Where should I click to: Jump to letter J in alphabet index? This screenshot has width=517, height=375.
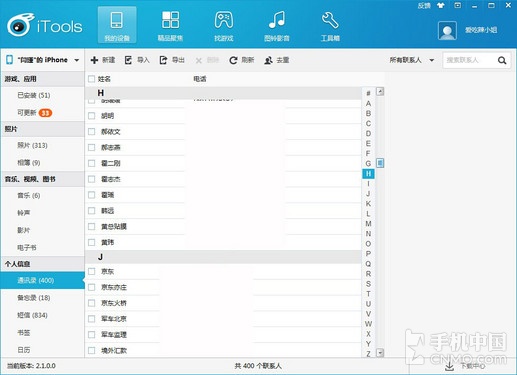pos(368,193)
